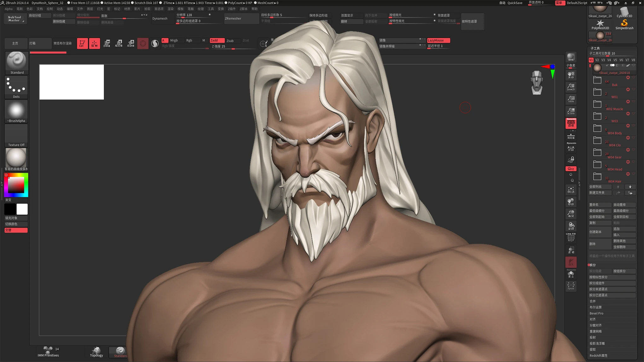The height and width of the screenshot is (362, 644).
Task: Click 新建文件夹 (New Folder) button
Action: (600, 193)
